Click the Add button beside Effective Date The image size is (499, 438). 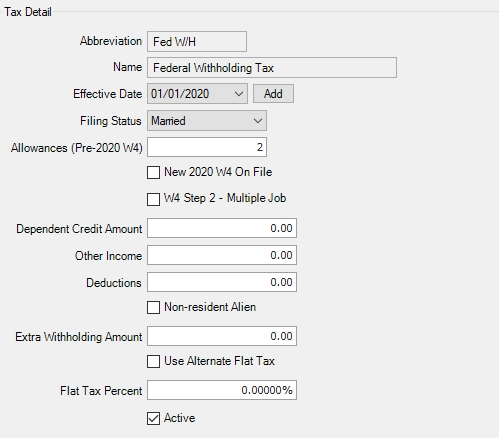[x=273, y=94]
